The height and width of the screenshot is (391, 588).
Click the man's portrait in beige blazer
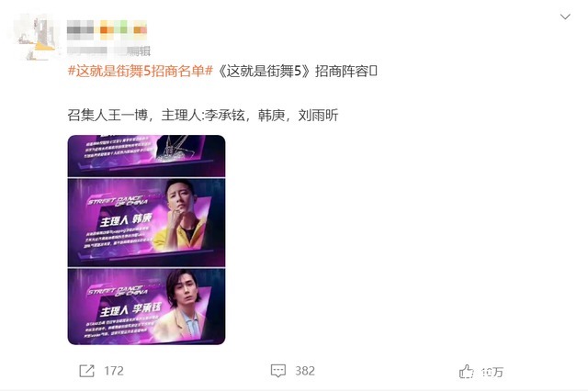(x=183, y=304)
